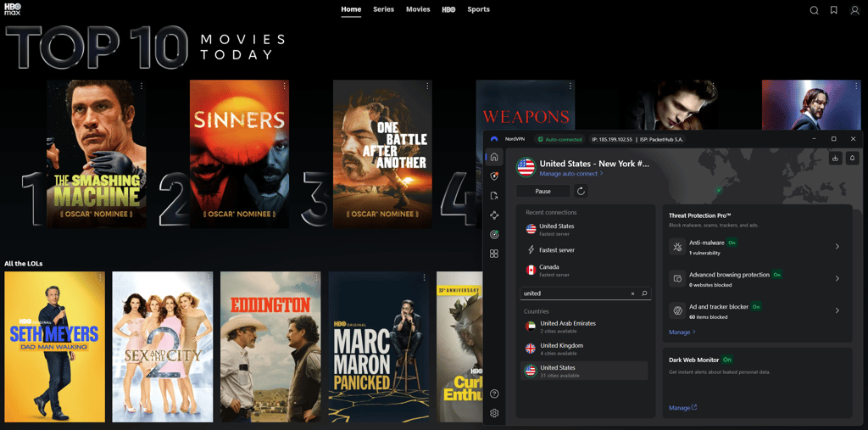Open the HBO tab in the top navigation
The width and height of the screenshot is (868, 430).
click(x=448, y=10)
